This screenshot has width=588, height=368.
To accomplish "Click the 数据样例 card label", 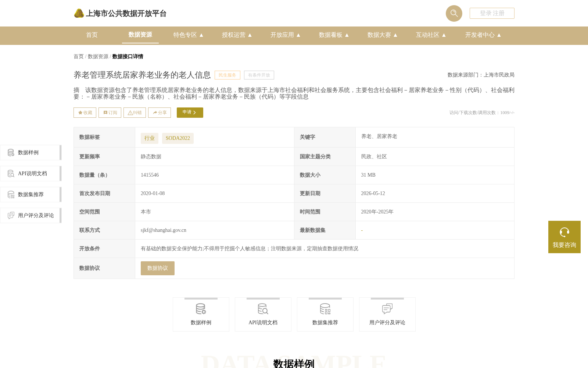I will coord(201,323).
